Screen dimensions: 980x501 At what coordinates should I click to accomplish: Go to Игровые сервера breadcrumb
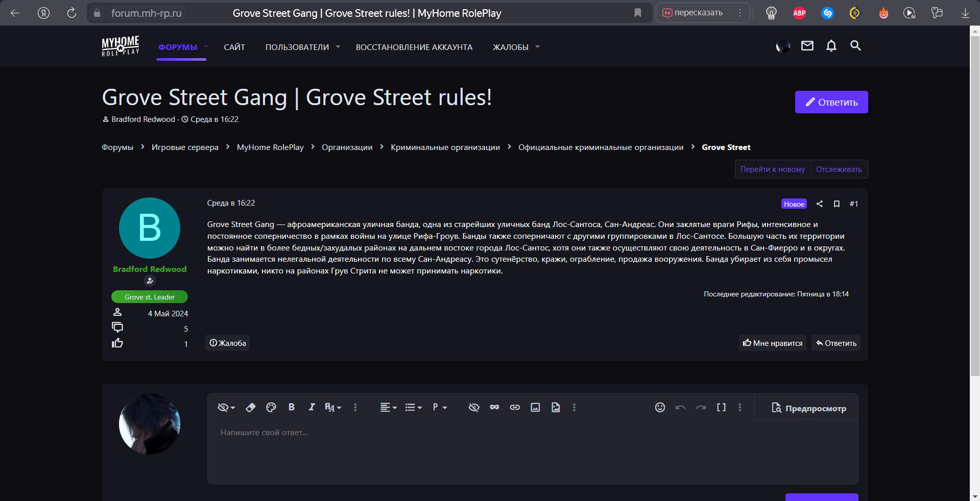[185, 147]
